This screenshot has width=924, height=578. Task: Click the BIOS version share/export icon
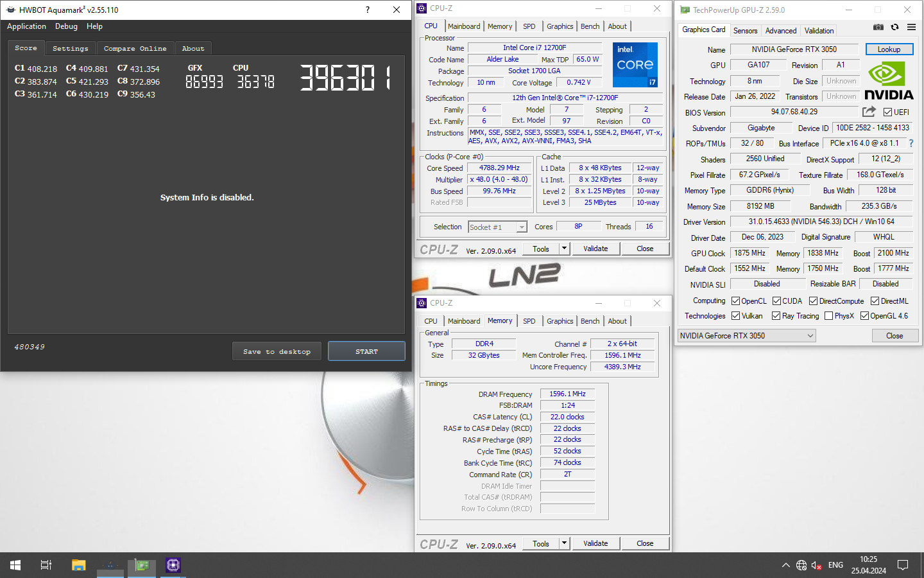(x=869, y=112)
